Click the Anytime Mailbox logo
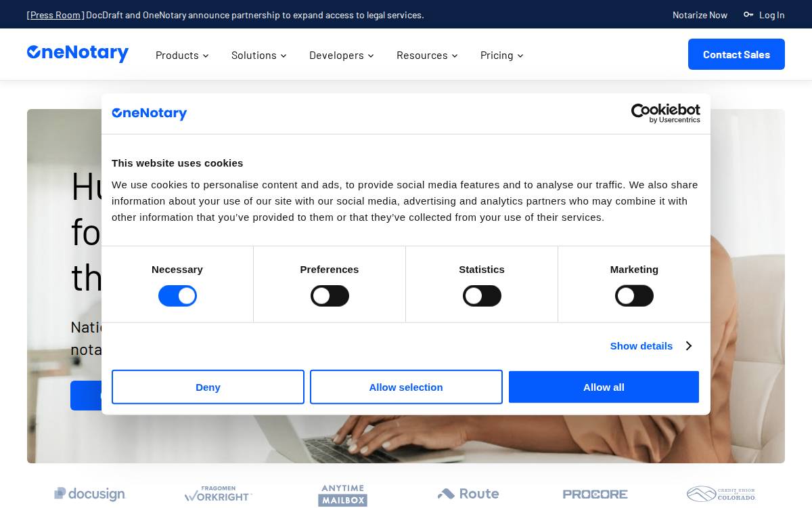This screenshot has height=508, width=812. click(343, 495)
